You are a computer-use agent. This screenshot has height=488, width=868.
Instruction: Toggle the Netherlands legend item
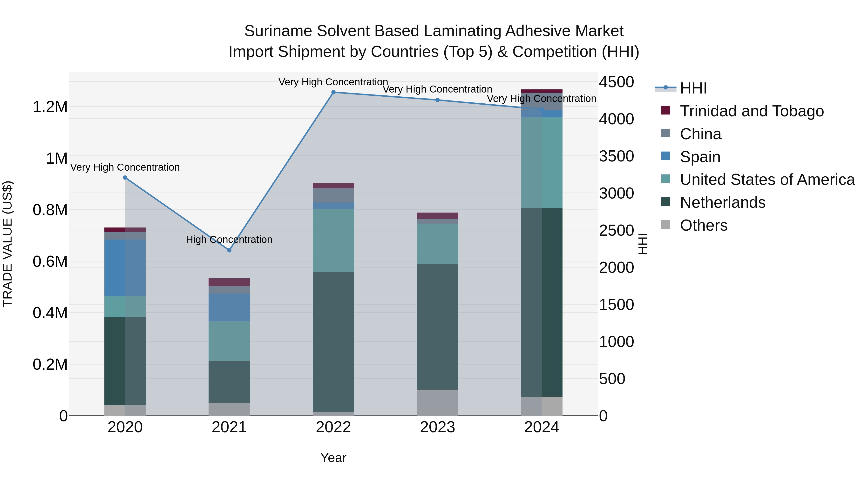(x=713, y=202)
